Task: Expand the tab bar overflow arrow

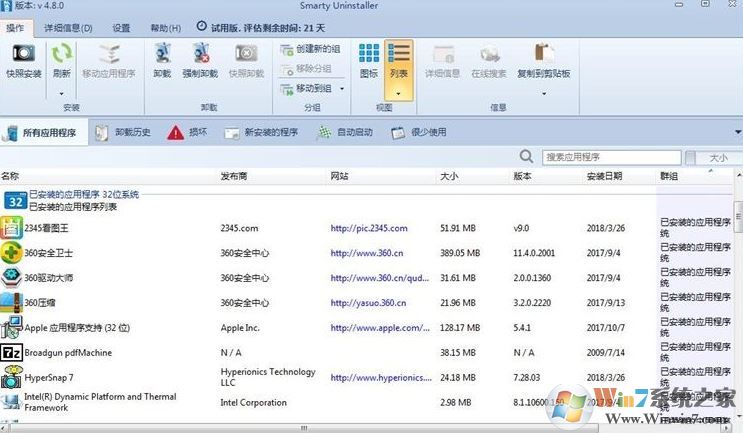Action: [x=738, y=132]
